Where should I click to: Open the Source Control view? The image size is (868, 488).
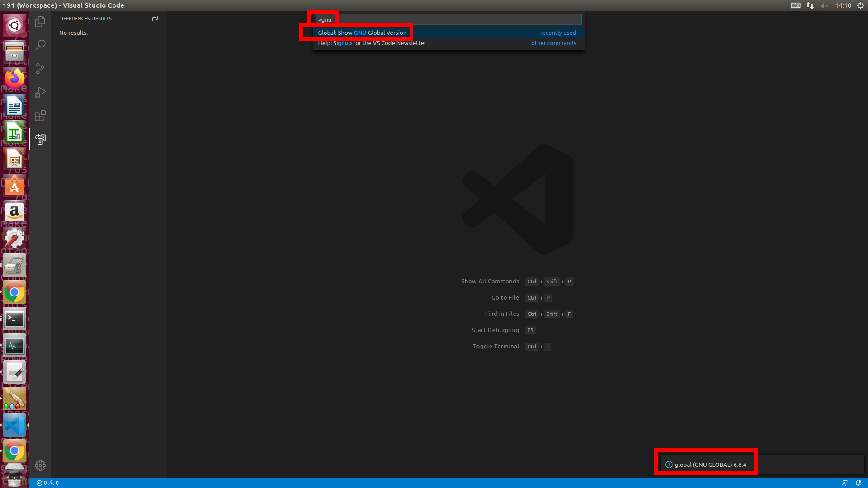pyautogui.click(x=40, y=69)
